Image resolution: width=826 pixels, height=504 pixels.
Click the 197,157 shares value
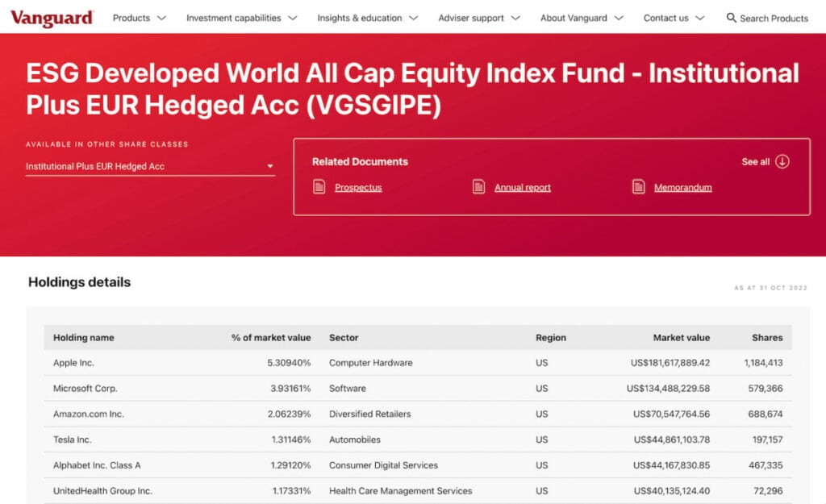pos(768,439)
